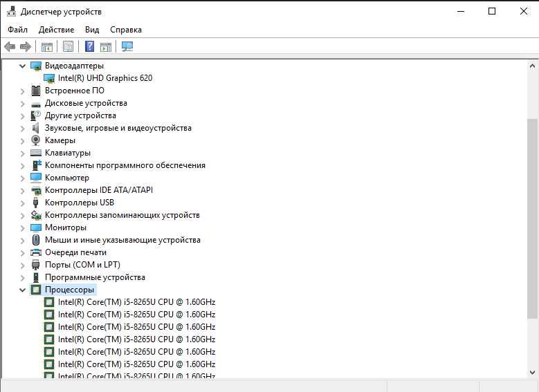Click the Back arrow toolbar icon

[10, 46]
